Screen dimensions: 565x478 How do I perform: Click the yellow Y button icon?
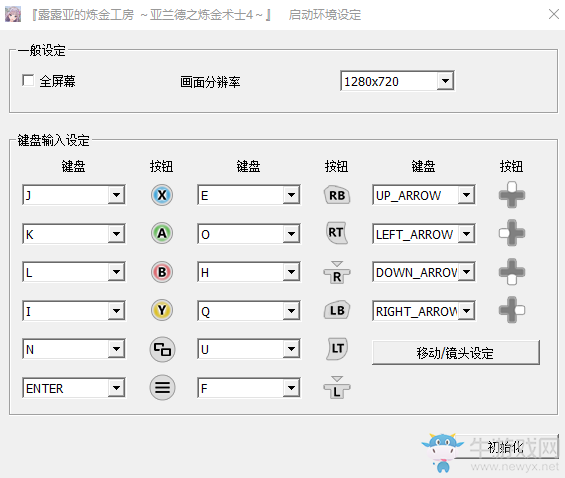[x=162, y=311]
